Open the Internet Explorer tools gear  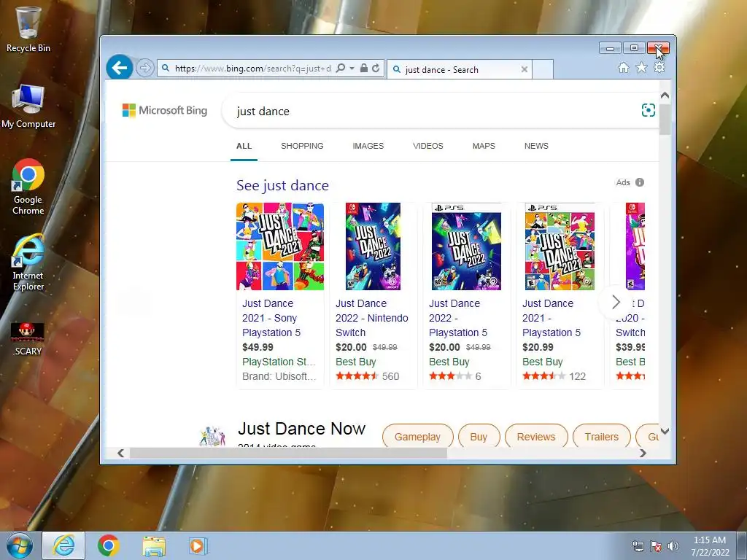(x=659, y=68)
